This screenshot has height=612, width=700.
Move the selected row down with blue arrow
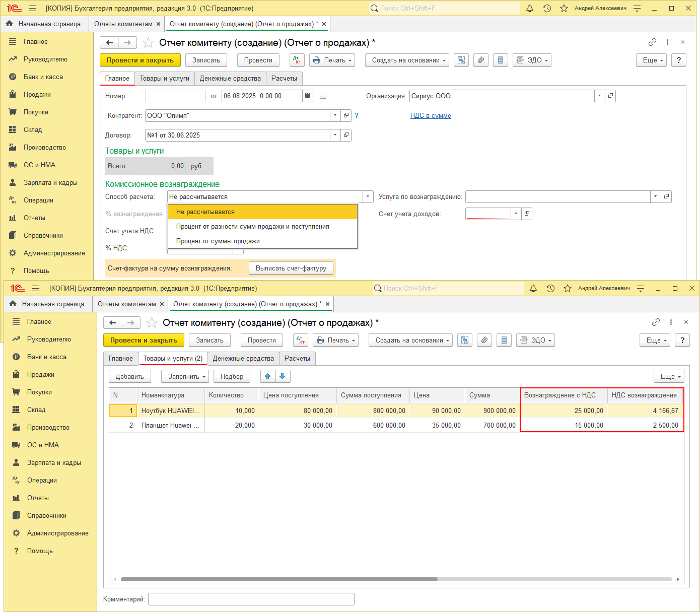(283, 376)
